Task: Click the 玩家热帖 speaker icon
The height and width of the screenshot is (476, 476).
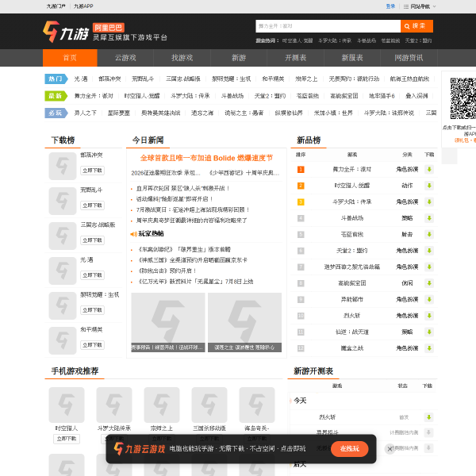Action: pyautogui.click(x=133, y=234)
